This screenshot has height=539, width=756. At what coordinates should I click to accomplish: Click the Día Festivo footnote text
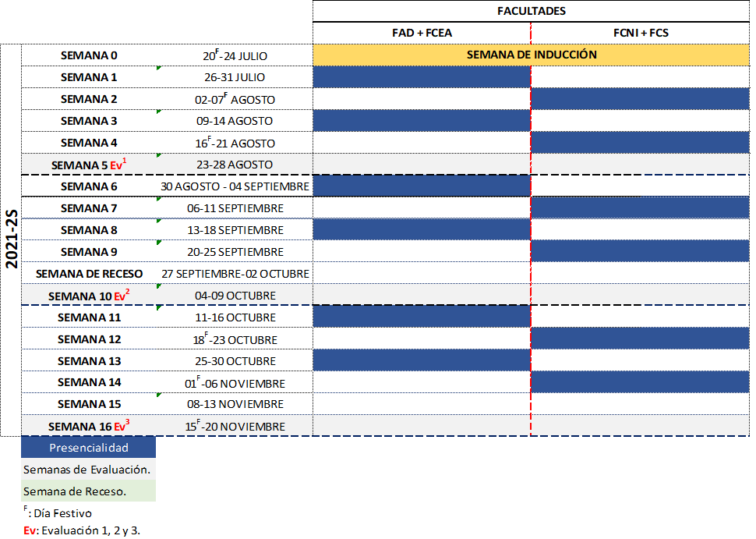(x=58, y=513)
